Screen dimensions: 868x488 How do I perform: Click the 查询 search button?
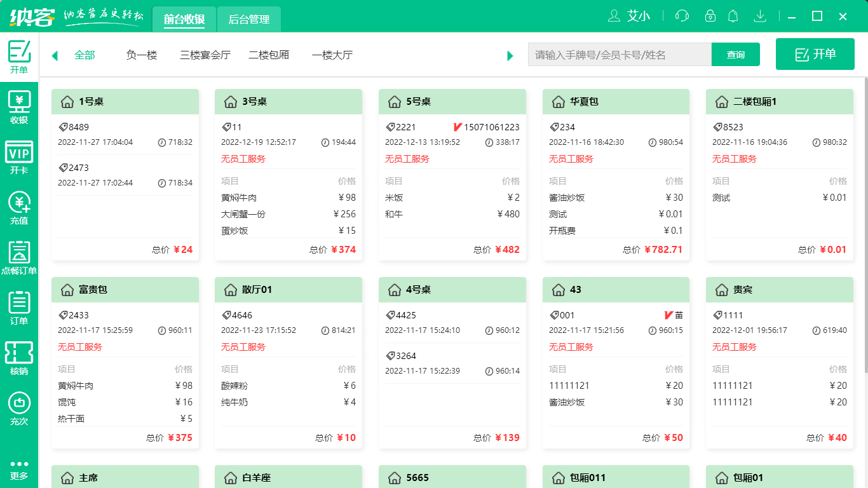(x=735, y=55)
